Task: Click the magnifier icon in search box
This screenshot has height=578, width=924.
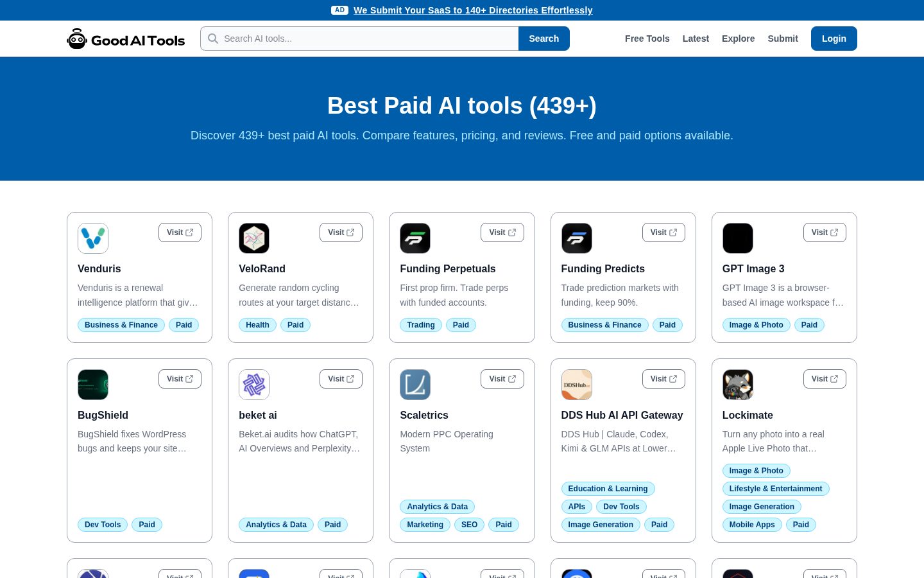Action: [213, 39]
